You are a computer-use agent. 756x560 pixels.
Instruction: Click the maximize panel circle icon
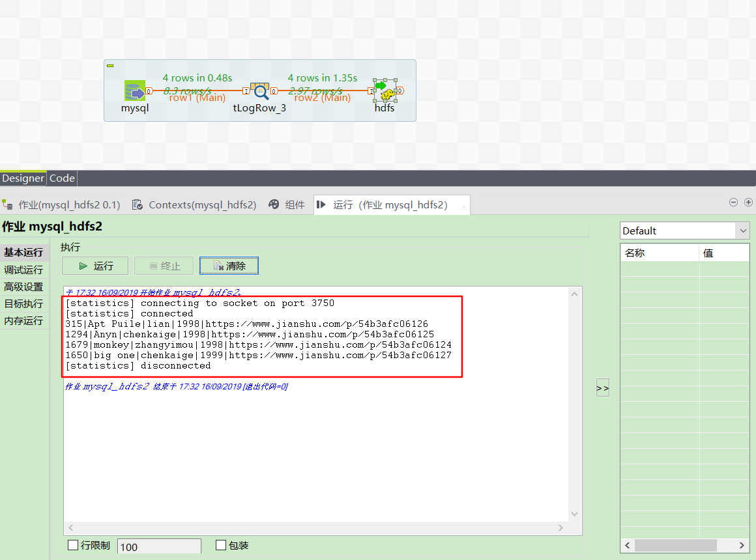tap(748, 203)
